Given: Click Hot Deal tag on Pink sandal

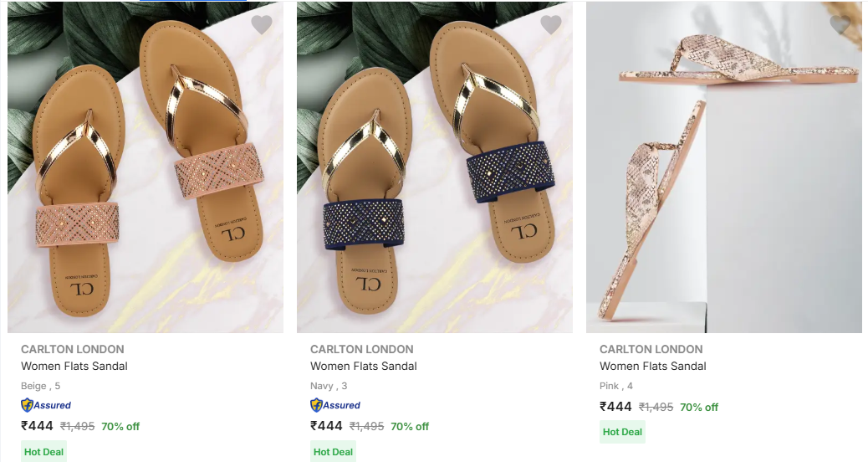Looking at the screenshot, I should (x=623, y=432).
